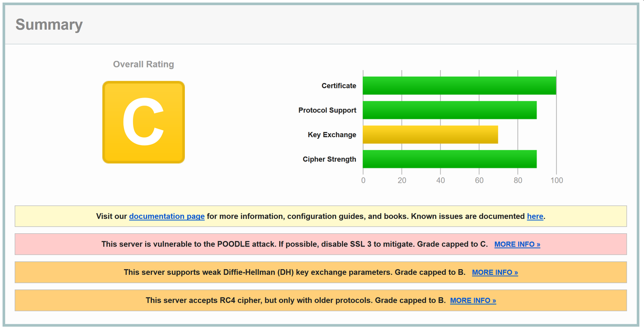The height and width of the screenshot is (330, 644).
Task: Click the POODLE vulnerability warning text
Action: pyautogui.click(x=295, y=244)
